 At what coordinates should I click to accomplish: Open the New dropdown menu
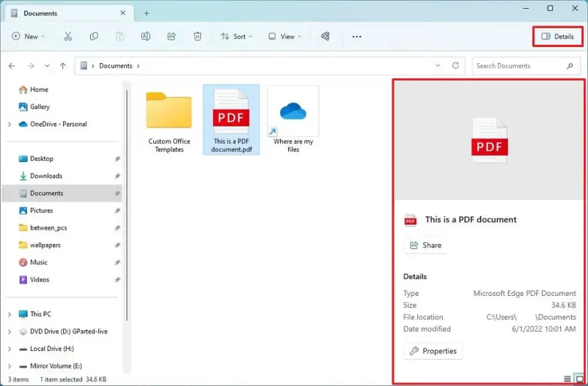[x=28, y=36]
